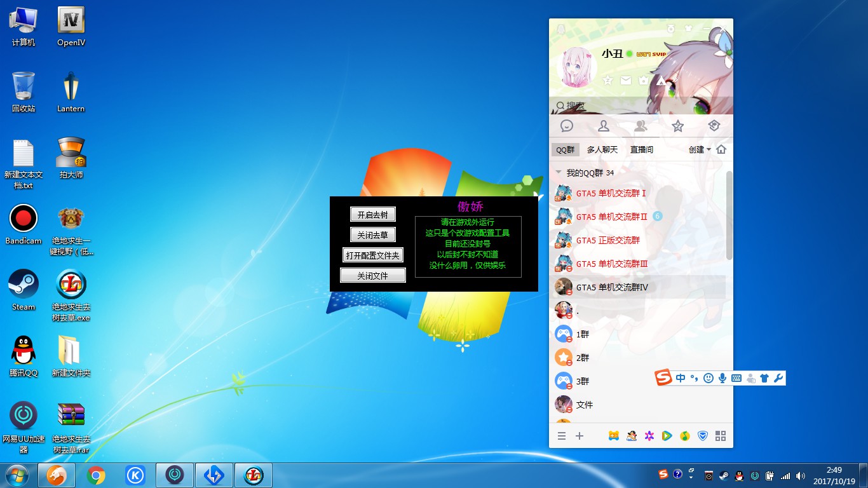This screenshot has width=868, height=488.
Task: Click the 关闭去草 button
Action: pyautogui.click(x=373, y=235)
